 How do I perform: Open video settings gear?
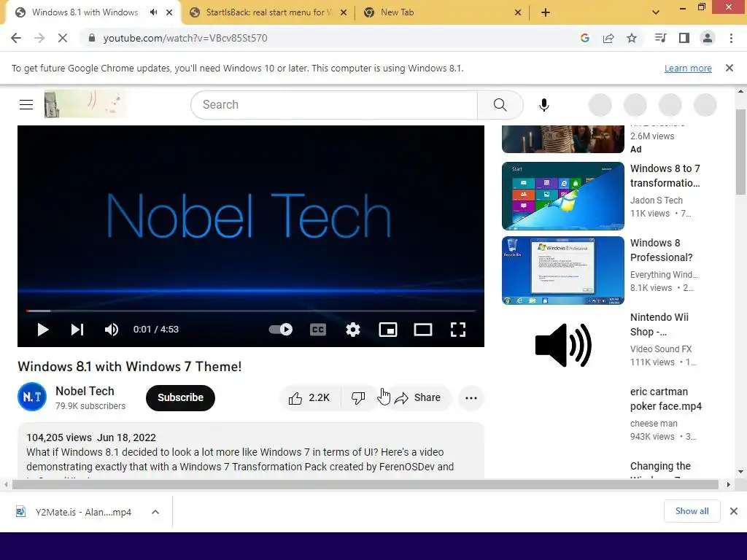[353, 330]
